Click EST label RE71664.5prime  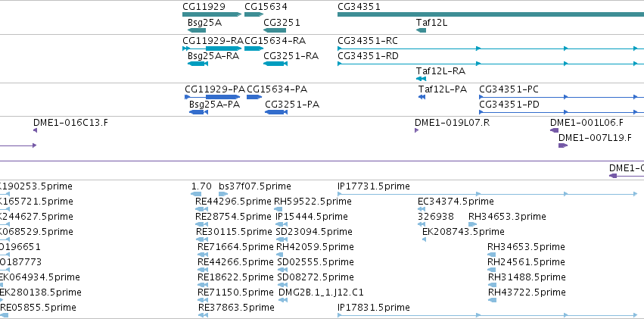[x=236, y=247]
